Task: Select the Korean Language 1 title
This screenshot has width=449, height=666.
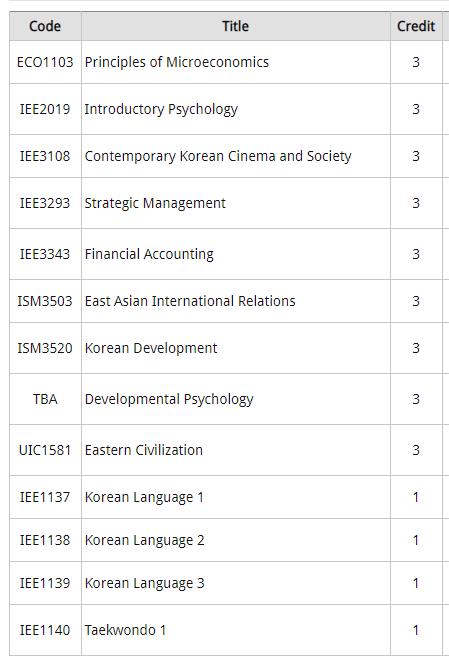Action: click(144, 497)
